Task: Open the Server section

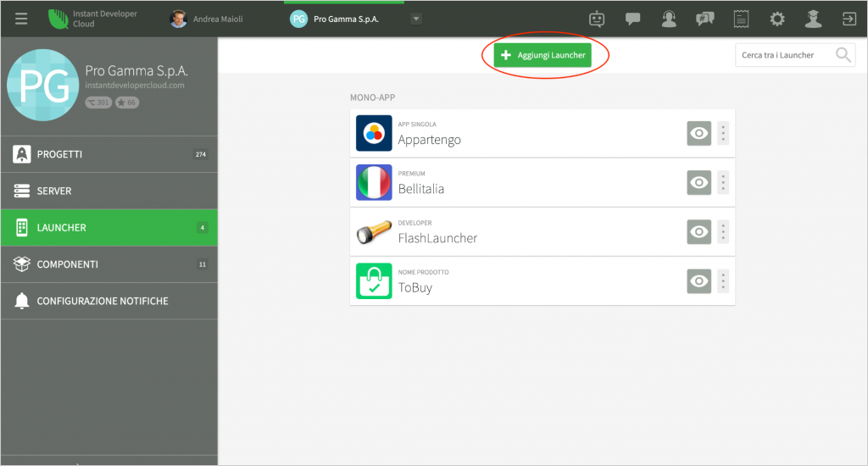Action: pyautogui.click(x=109, y=191)
